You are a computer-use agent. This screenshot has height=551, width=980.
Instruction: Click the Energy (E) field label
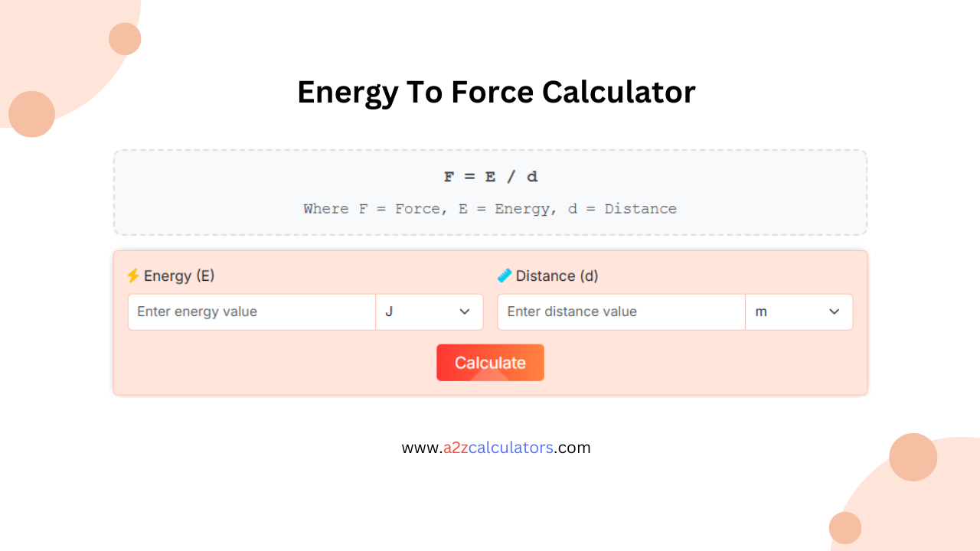178,275
